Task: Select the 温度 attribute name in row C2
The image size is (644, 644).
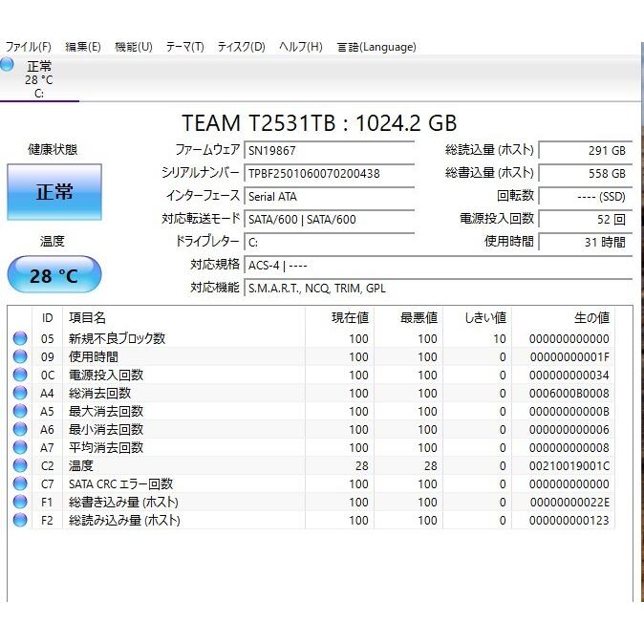Action: click(x=81, y=465)
